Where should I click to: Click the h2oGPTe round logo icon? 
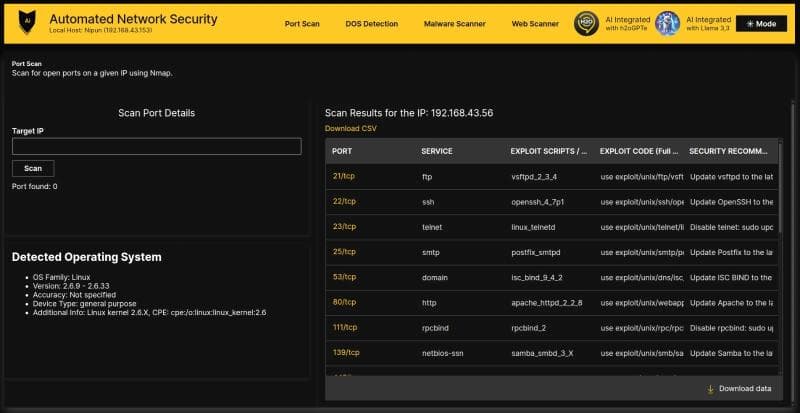point(586,23)
